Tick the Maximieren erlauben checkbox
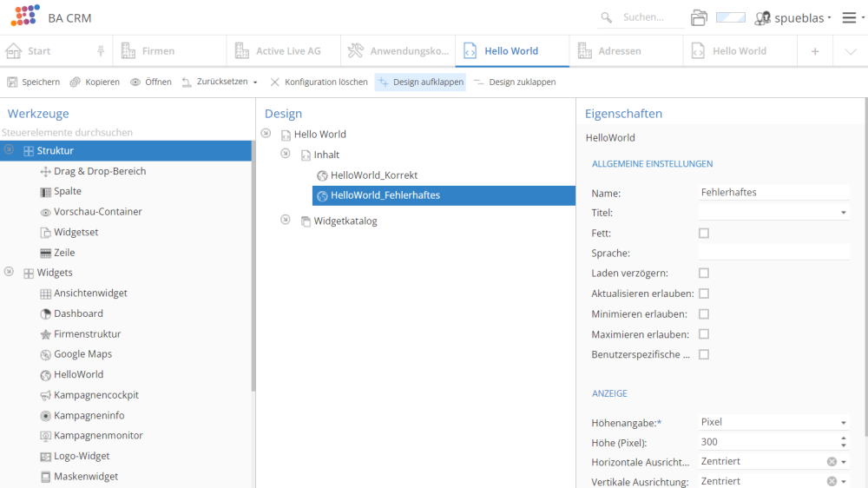The width and height of the screenshot is (868, 488). [x=704, y=334]
